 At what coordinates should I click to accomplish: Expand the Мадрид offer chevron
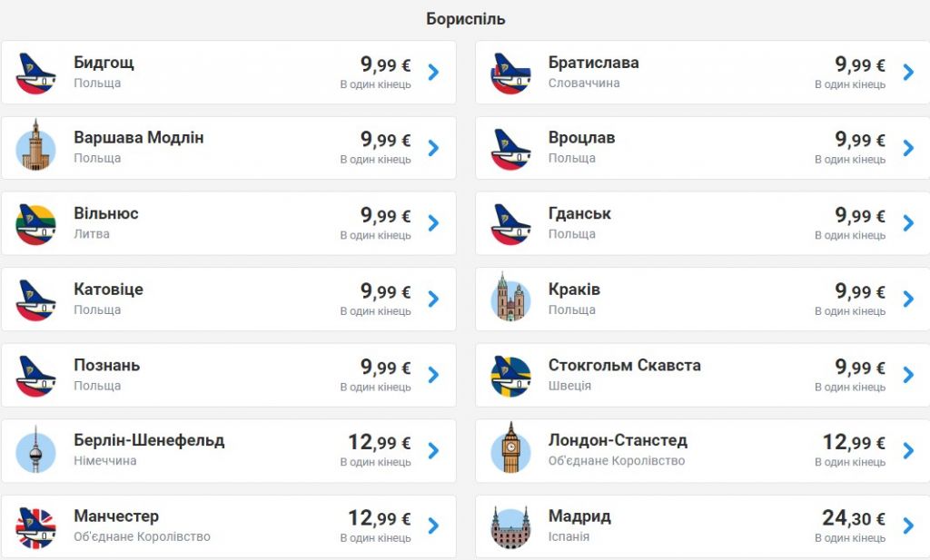coord(908,526)
